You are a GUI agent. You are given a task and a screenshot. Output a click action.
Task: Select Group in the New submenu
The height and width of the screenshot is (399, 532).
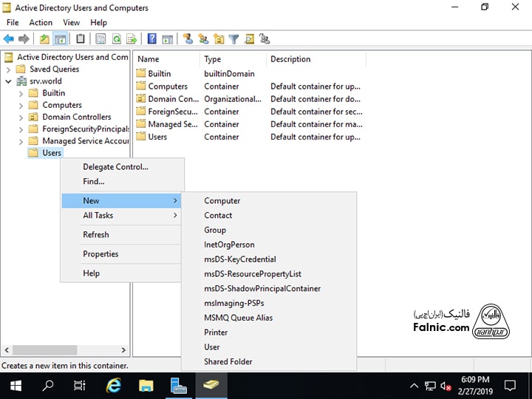coord(215,230)
